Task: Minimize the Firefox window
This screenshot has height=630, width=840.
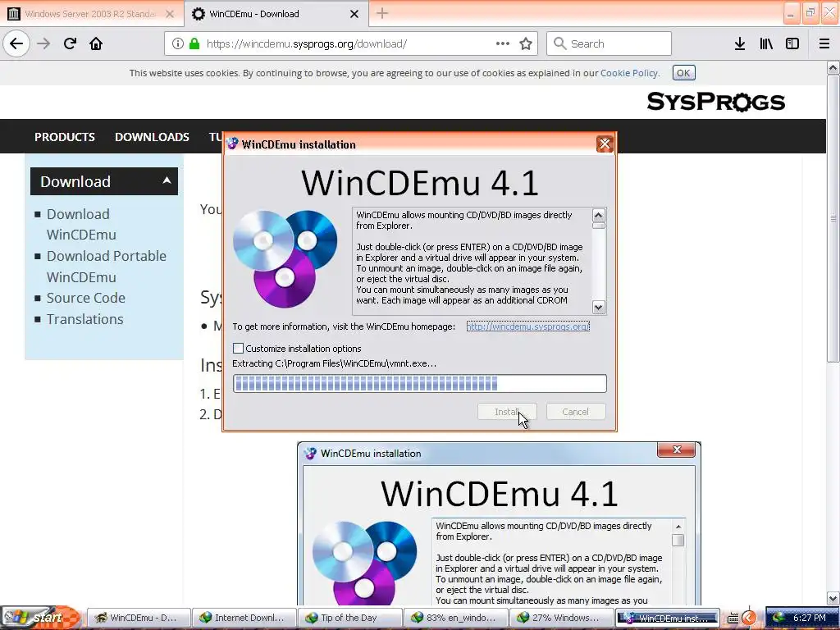Action: pos(791,13)
